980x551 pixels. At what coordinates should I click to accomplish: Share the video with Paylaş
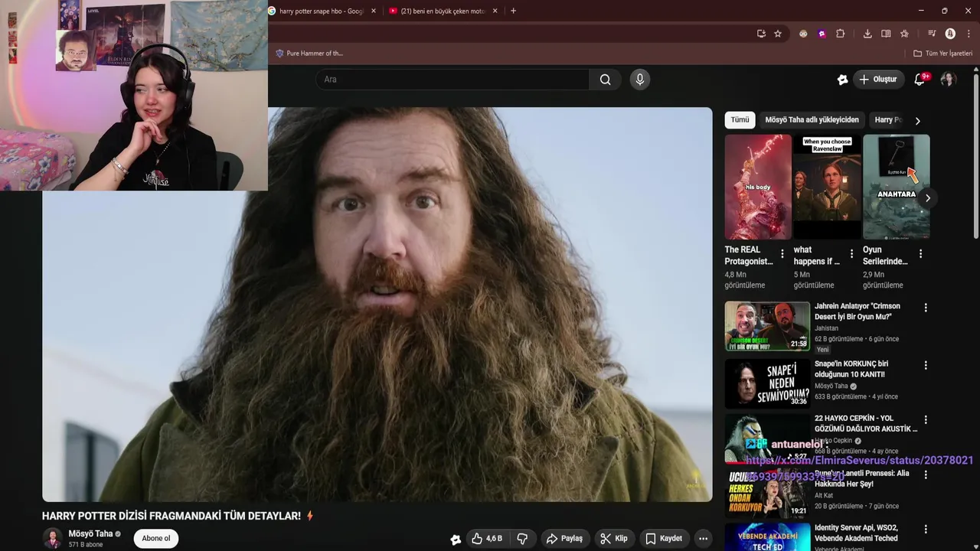(x=564, y=539)
